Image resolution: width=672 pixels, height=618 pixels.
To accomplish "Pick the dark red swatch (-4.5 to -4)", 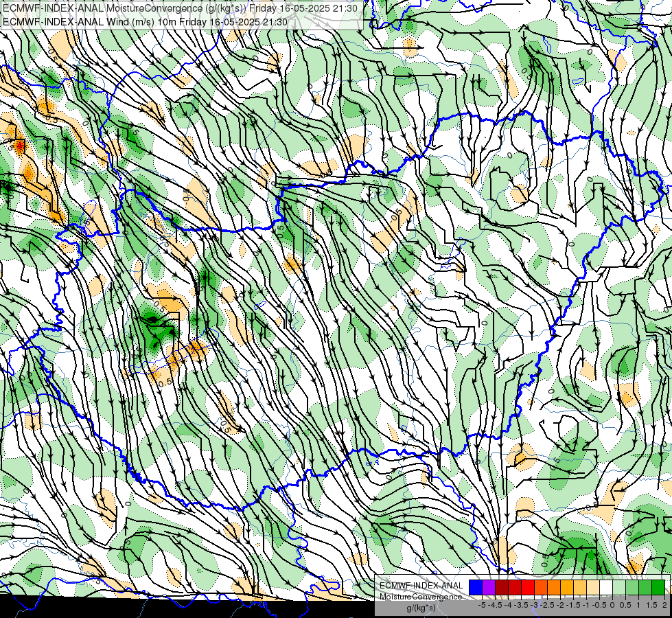I will pyautogui.click(x=502, y=587).
